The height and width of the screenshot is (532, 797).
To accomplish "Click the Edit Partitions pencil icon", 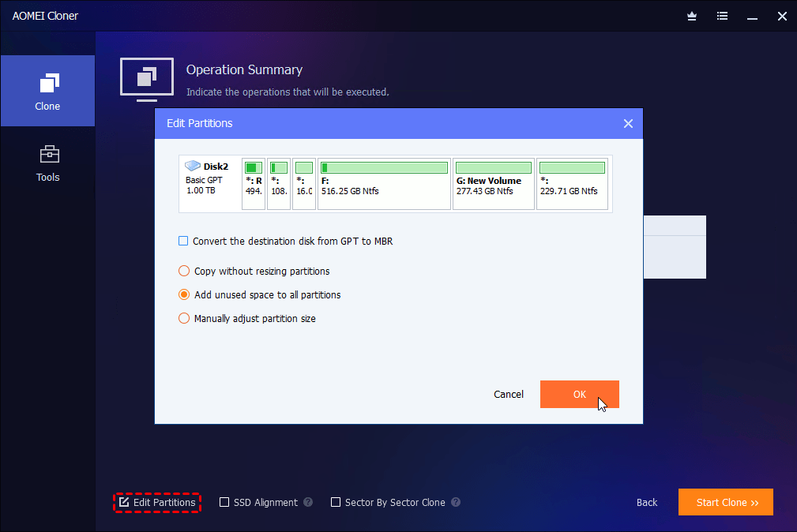I will [x=124, y=502].
